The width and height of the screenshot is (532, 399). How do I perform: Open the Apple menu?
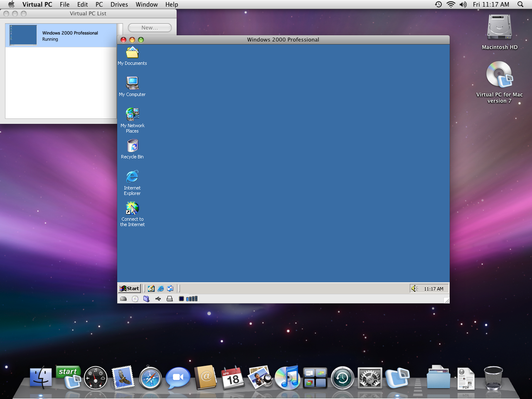coord(11,5)
